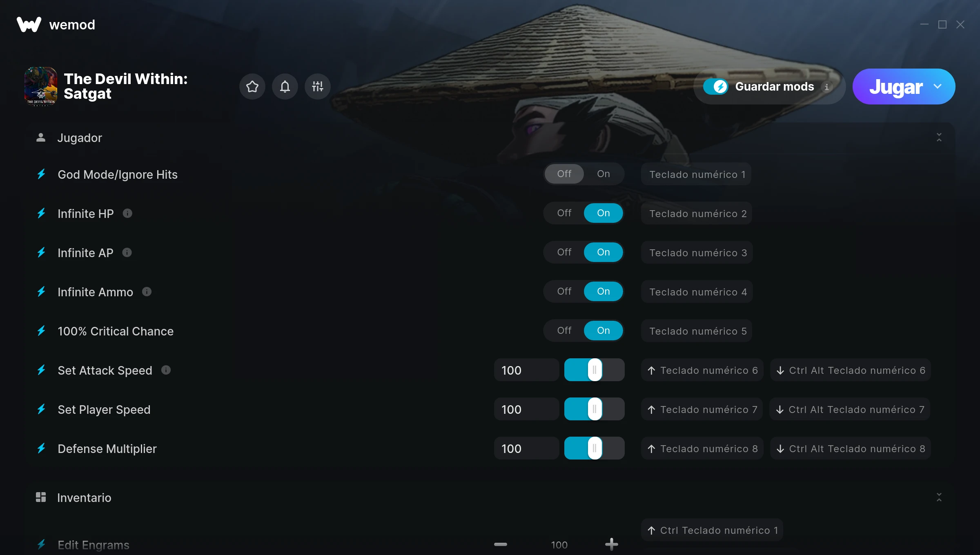Click the favorite star icon

(x=252, y=87)
